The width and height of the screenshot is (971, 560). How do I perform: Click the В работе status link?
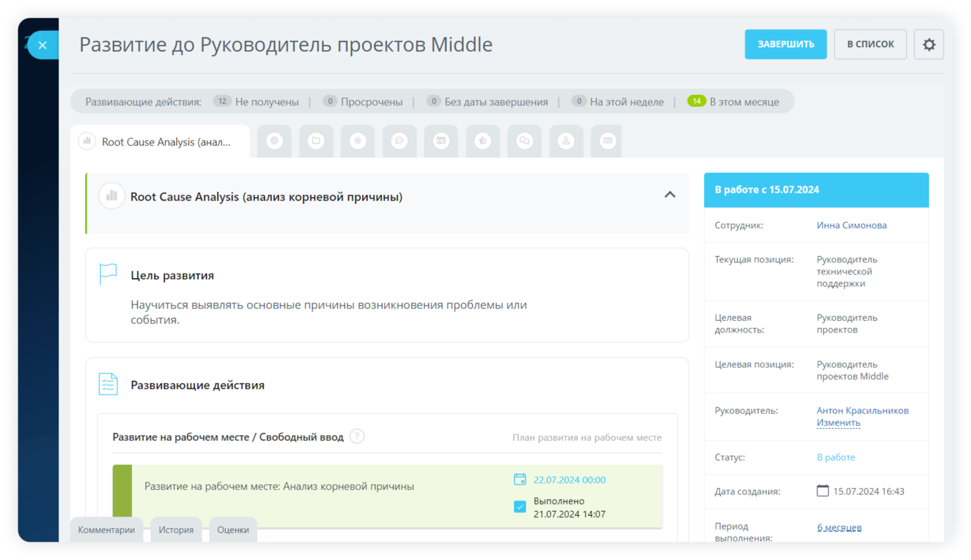835,457
